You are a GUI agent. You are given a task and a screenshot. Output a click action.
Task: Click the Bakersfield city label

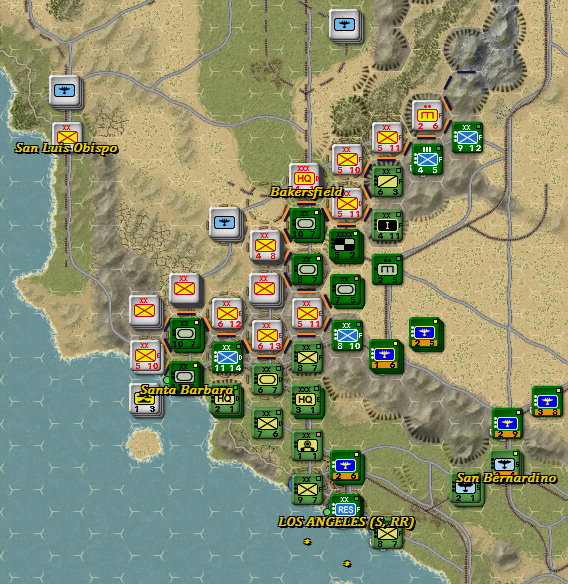(x=306, y=192)
